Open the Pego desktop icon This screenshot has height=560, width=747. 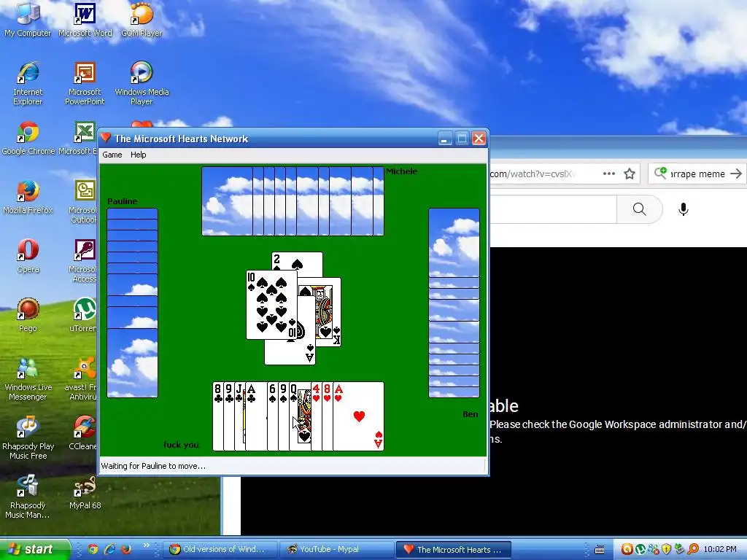pos(28,315)
